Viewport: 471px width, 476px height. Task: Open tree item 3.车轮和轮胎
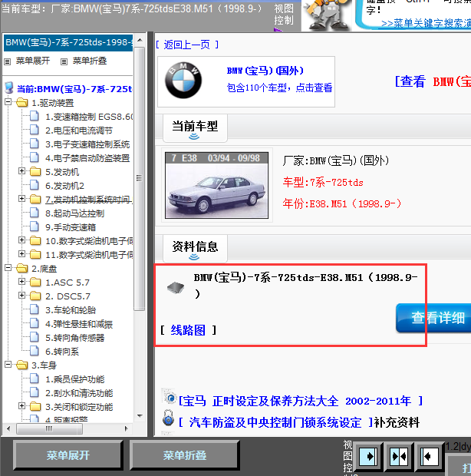[71, 310]
